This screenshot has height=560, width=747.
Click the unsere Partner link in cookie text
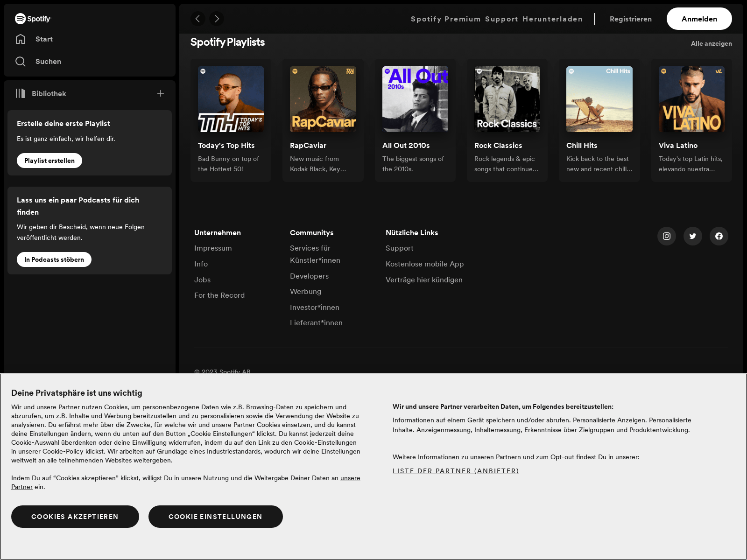(x=350, y=478)
